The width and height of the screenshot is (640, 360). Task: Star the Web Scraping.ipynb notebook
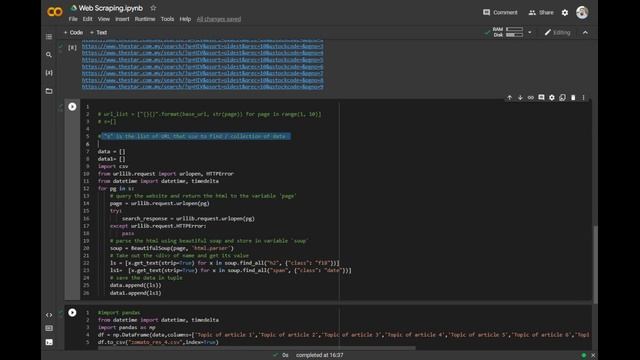pos(153,8)
